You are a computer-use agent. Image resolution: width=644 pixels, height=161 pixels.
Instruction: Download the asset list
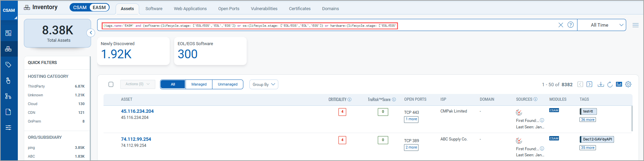tap(601, 84)
